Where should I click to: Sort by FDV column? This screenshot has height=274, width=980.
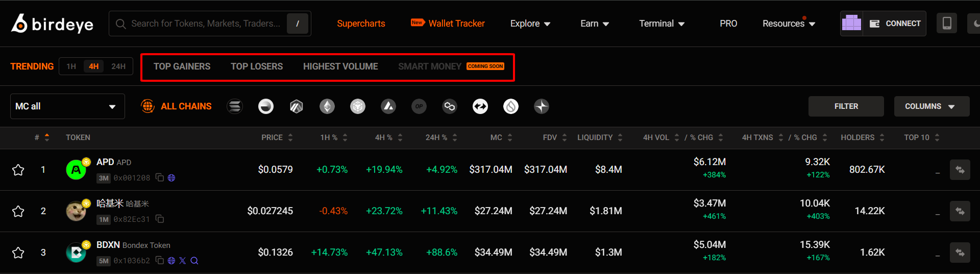tap(555, 138)
